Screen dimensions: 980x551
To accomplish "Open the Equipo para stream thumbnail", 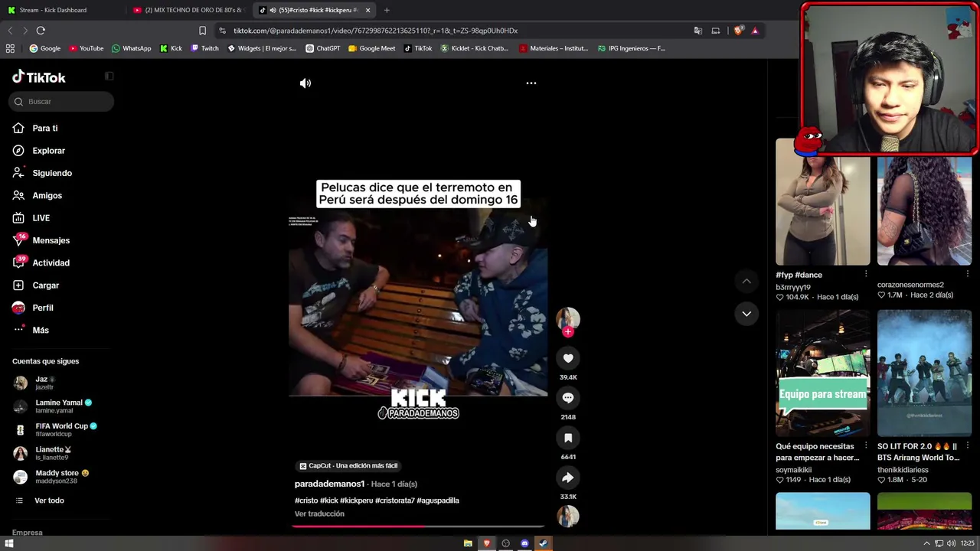I will [823, 373].
